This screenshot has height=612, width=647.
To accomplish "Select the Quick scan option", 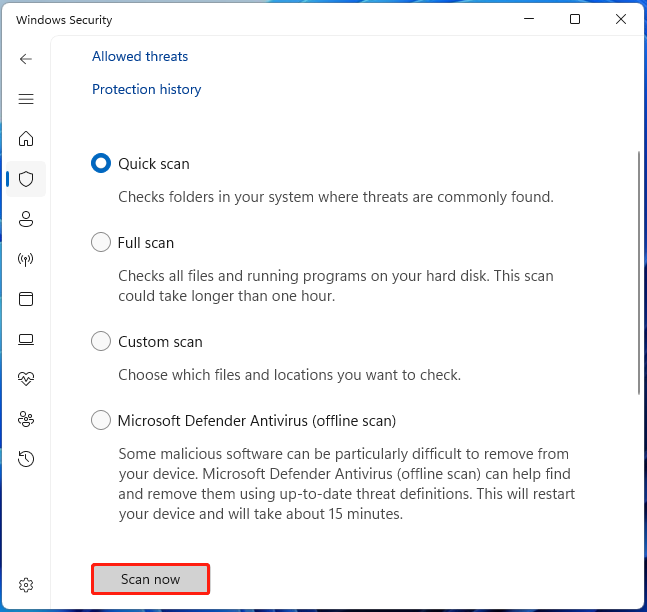I will (x=101, y=163).
